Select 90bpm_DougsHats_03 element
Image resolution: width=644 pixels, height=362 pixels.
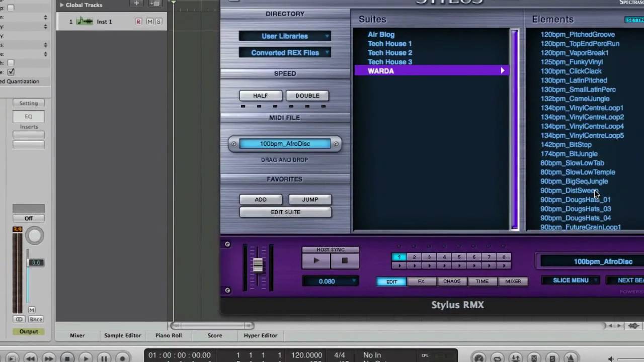pyautogui.click(x=576, y=209)
